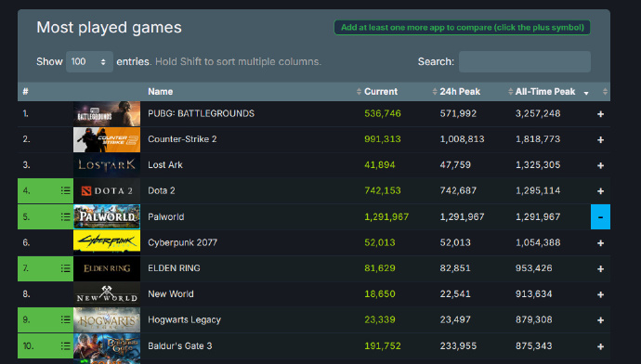Screen dimensions: 641x364
Task: Sort by the Name column header
Action: [x=160, y=92]
